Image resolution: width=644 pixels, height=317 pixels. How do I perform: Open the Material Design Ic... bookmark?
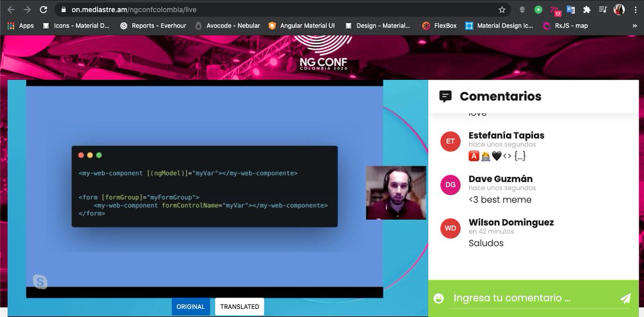(499, 25)
